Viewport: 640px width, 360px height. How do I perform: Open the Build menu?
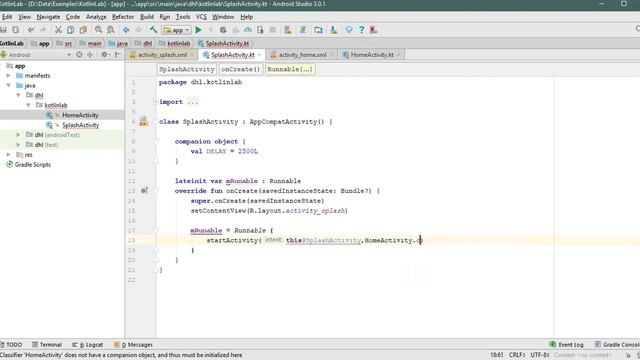click(147, 17)
